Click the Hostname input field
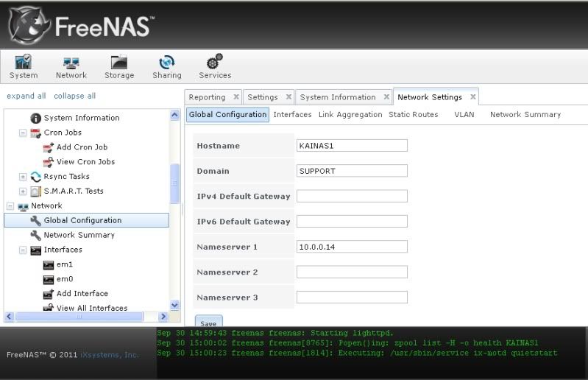Viewport: 588px width, 380px height. coord(352,146)
